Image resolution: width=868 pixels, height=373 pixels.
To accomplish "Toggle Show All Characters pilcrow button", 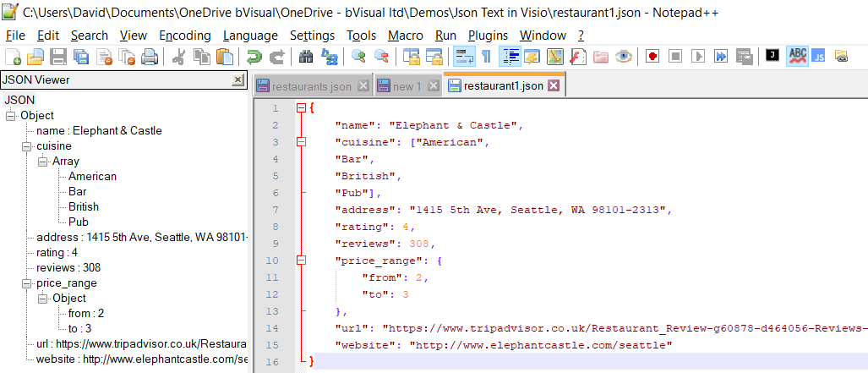I will pos(486,57).
